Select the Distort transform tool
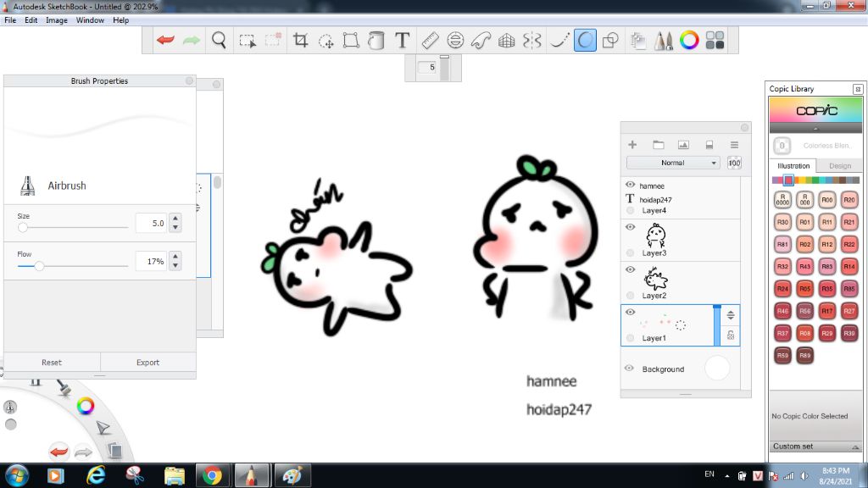This screenshot has height=488, width=868. pyautogui.click(x=351, y=41)
